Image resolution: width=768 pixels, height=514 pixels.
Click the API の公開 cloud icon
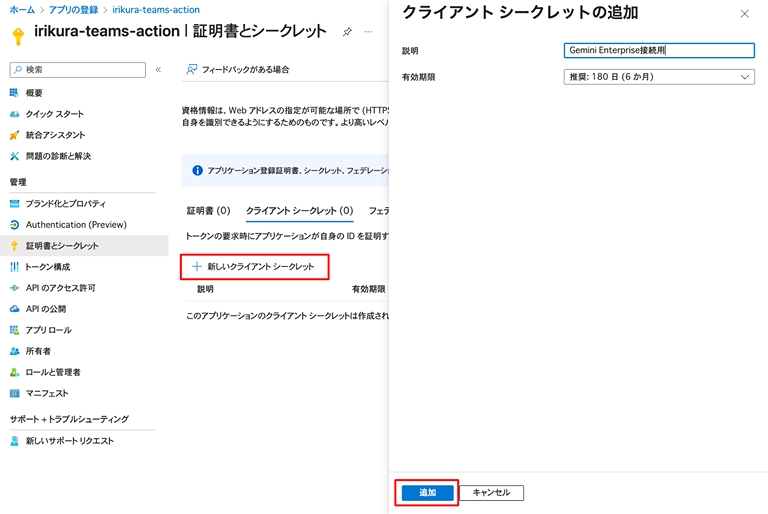14,309
